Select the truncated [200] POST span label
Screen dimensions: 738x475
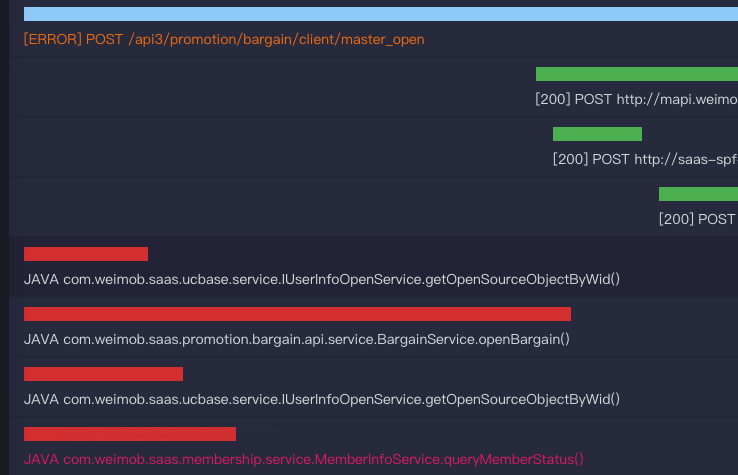pos(697,219)
